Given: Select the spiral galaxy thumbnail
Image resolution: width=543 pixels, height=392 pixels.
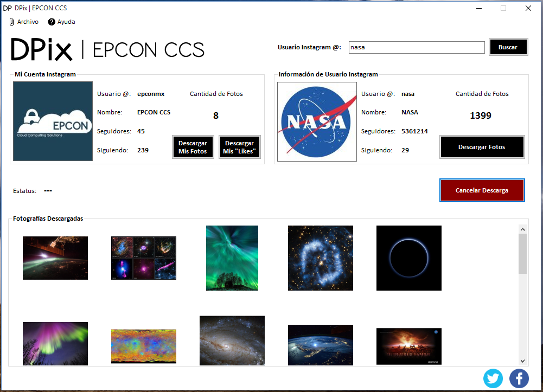Looking at the screenshot, I should tap(232, 340).
